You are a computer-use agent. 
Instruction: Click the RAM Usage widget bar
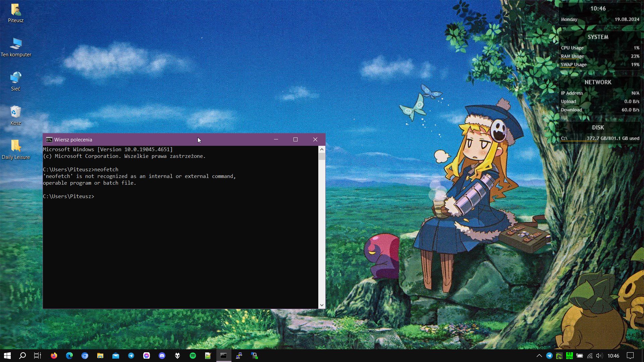(600, 56)
